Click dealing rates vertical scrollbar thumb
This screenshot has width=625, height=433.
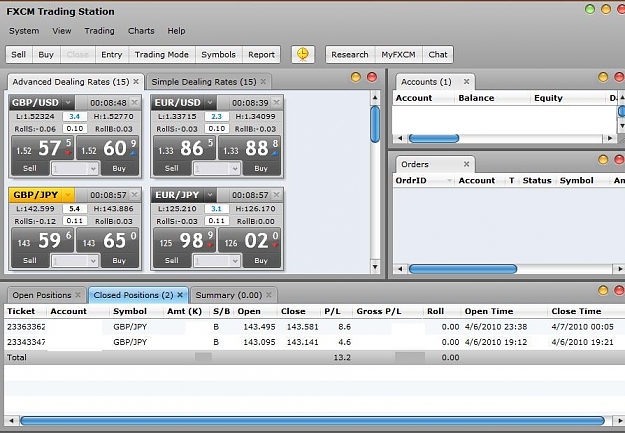375,124
